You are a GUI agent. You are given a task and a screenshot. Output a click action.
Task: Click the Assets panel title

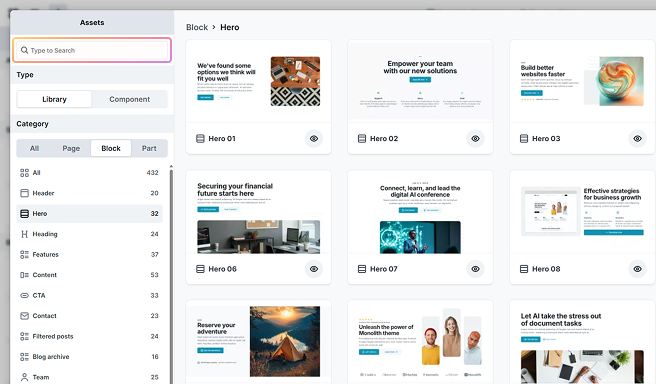[92, 23]
